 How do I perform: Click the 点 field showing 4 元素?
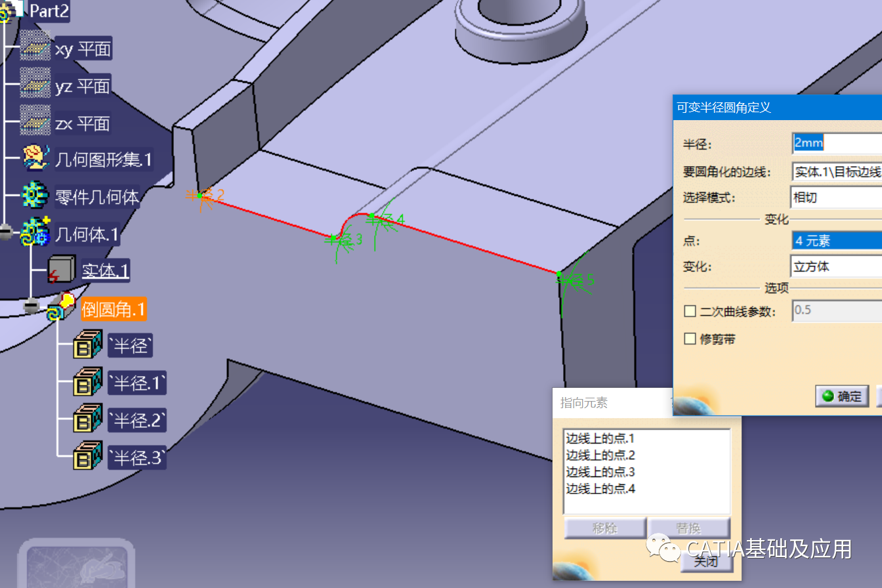[x=837, y=241]
